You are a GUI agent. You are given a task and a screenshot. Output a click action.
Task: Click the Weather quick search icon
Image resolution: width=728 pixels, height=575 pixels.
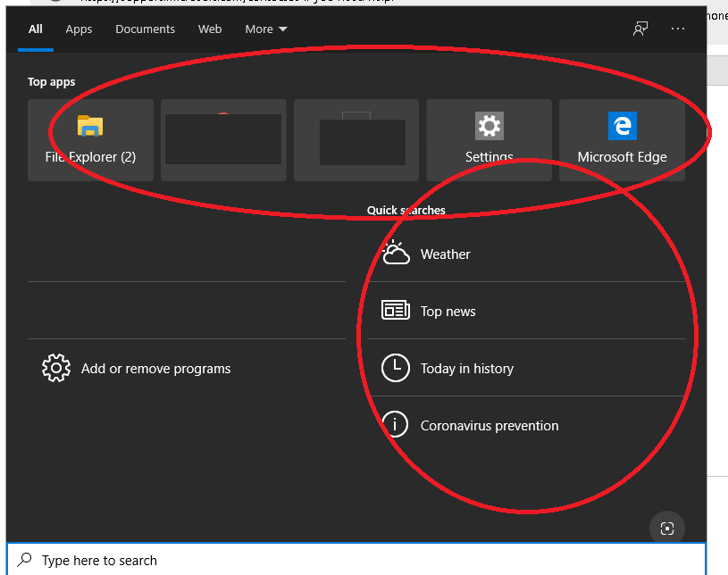396,253
